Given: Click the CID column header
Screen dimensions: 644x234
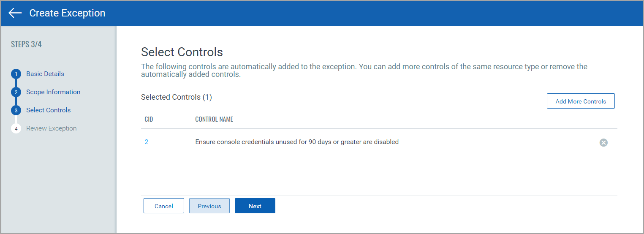Looking at the screenshot, I should click(x=149, y=120).
